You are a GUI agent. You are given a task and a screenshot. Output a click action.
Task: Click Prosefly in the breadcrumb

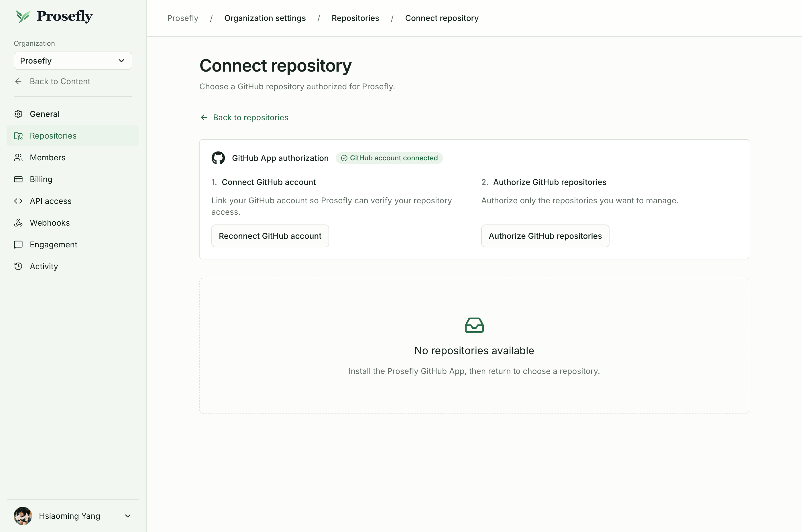(x=182, y=18)
